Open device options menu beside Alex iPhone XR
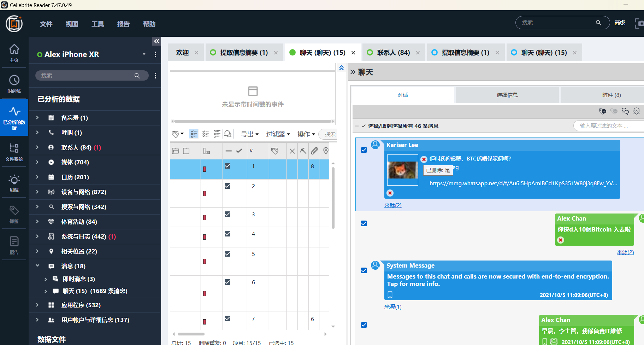The width and height of the screenshot is (644, 345). coord(155,54)
